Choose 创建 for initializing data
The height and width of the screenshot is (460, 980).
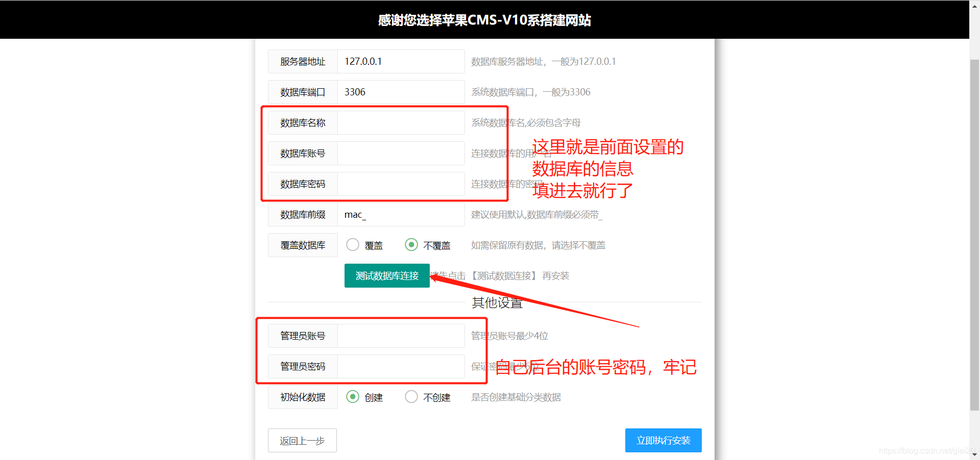pos(353,397)
